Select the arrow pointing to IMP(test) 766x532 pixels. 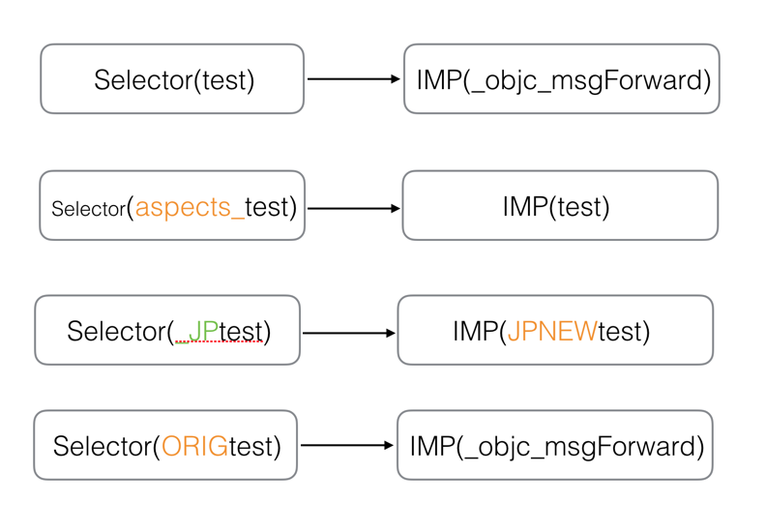(353, 208)
